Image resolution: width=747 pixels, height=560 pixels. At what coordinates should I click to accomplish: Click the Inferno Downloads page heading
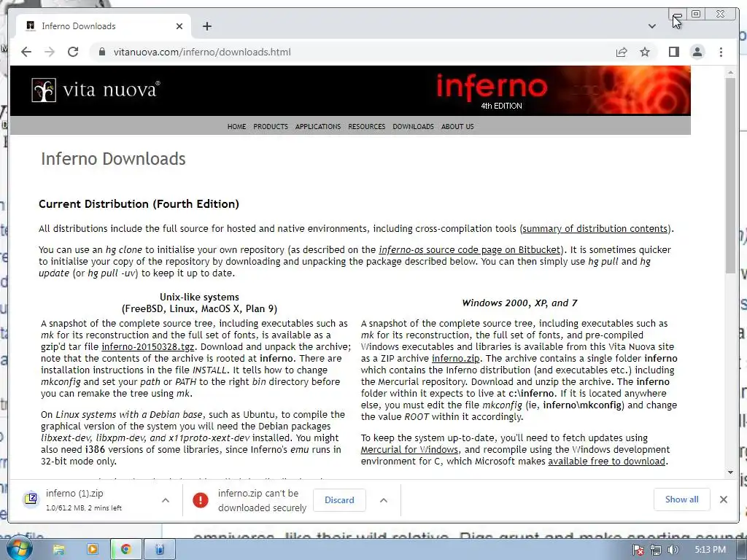pos(113,159)
